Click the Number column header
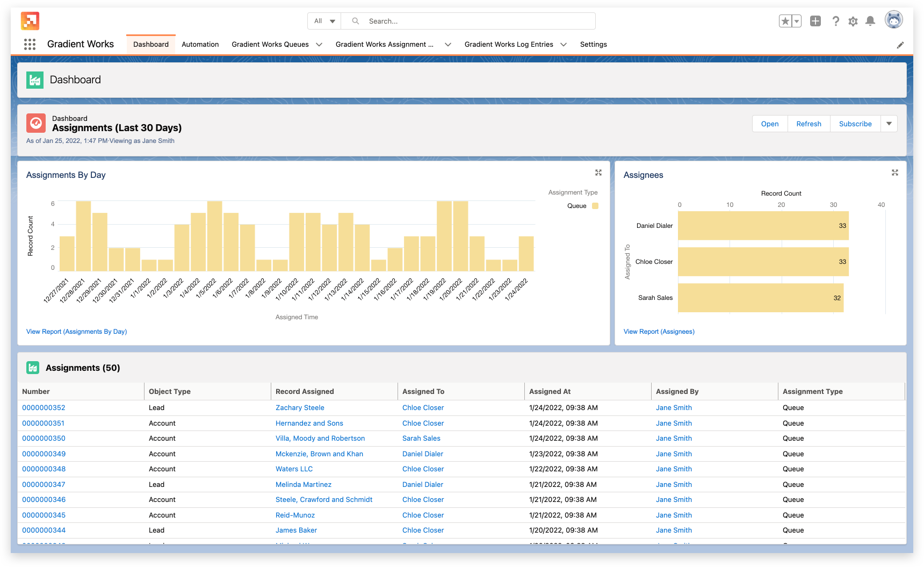 point(81,392)
